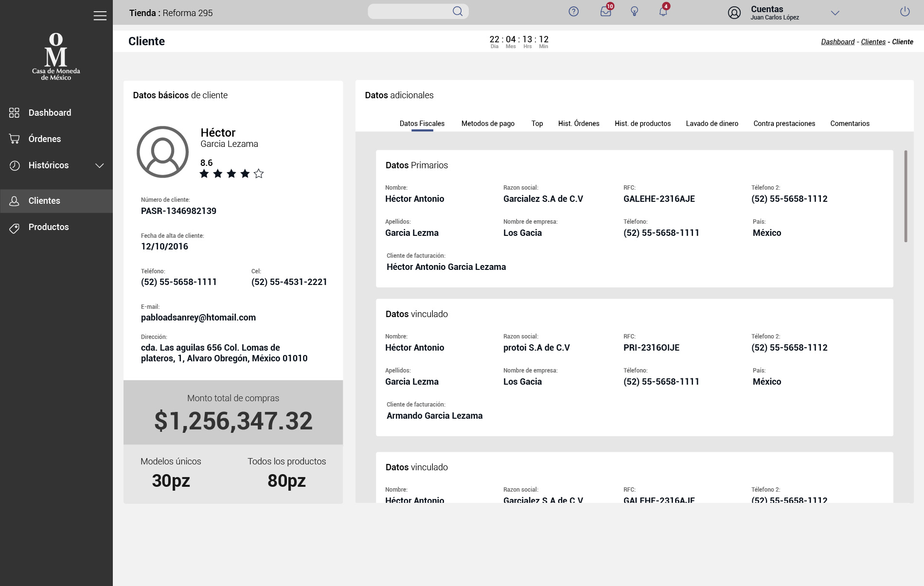Image resolution: width=924 pixels, height=586 pixels.
Task: Click billing client Armando Garcia Lezama
Action: (434, 416)
